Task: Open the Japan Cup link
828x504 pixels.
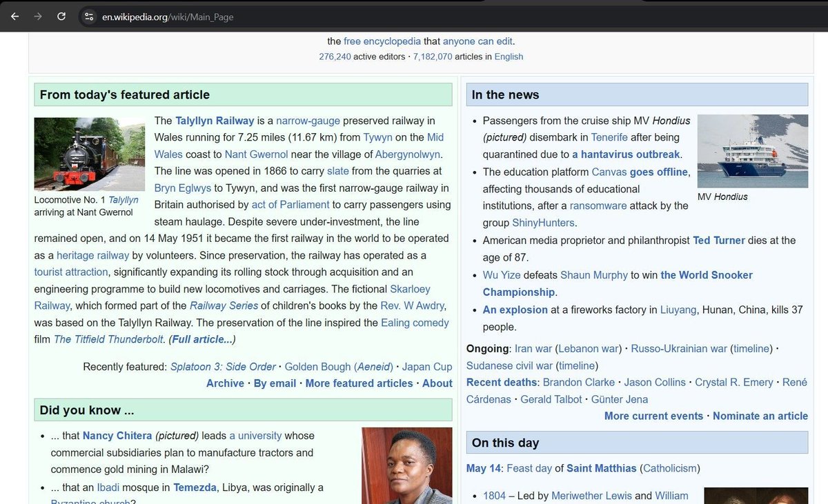Action: (427, 367)
